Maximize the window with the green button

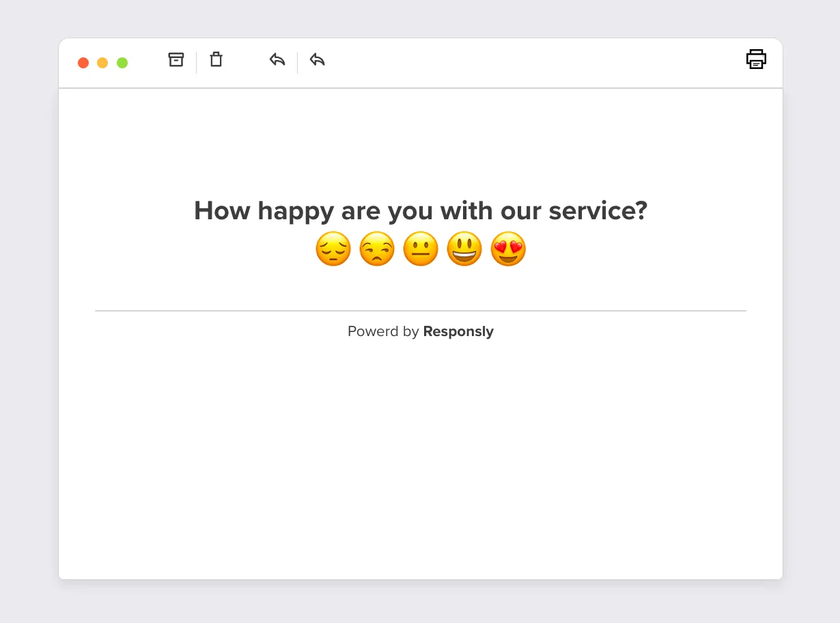coord(122,63)
